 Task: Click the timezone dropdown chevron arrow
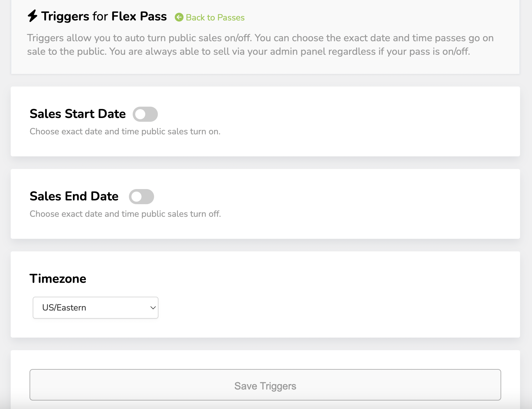pos(153,308)
